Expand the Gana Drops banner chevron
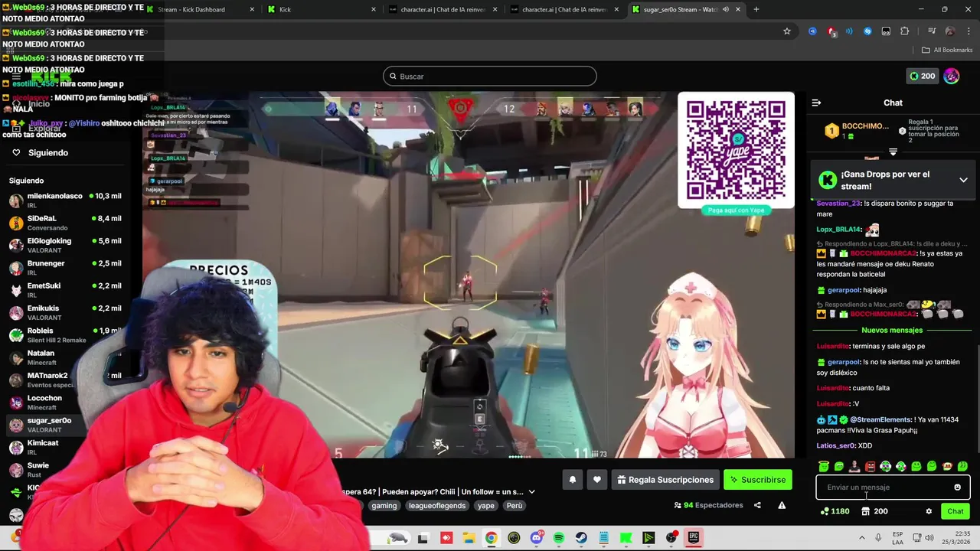This screenshot has height=551, width=980. (x=963, y=180)
